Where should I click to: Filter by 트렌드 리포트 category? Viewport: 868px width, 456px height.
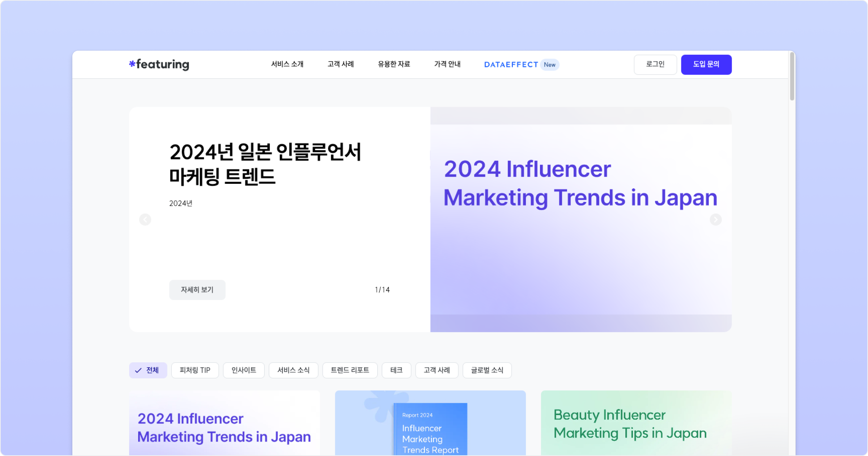click(x=350, y=370)
